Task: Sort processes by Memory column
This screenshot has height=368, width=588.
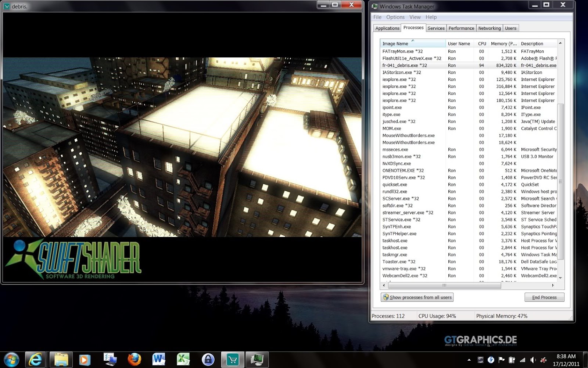Action: click(503, 43)
